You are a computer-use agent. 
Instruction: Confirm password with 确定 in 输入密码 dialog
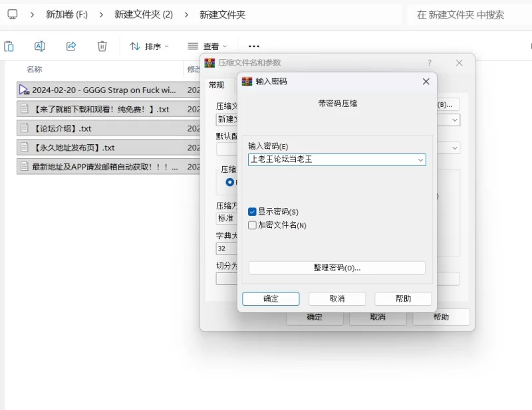[x=271, y=299]
